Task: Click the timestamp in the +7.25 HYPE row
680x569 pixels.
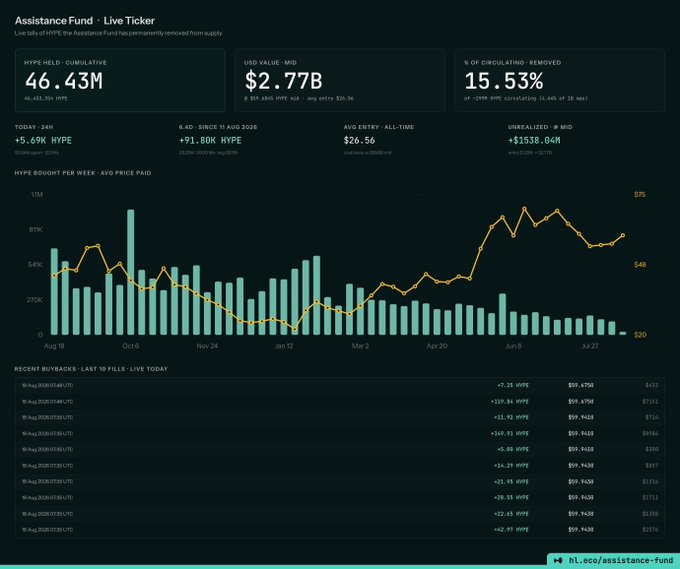Action: tap(47, 385)
